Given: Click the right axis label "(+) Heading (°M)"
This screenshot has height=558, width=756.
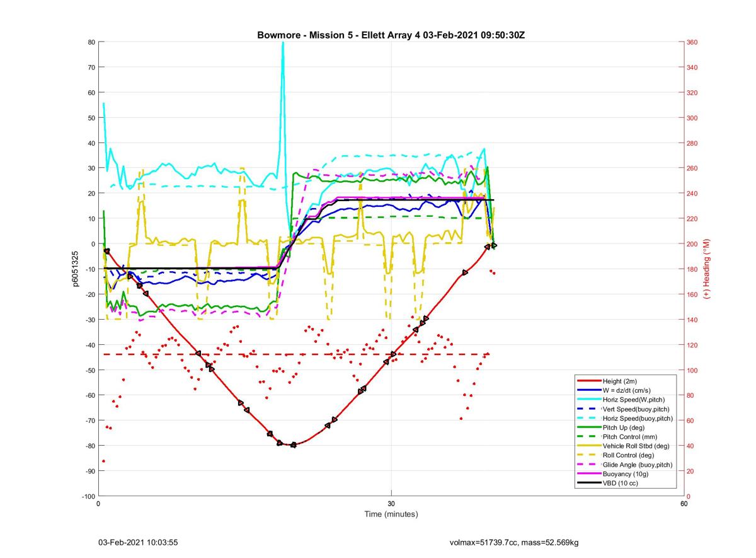Looking at the screenshot, I should click(706, 269).
